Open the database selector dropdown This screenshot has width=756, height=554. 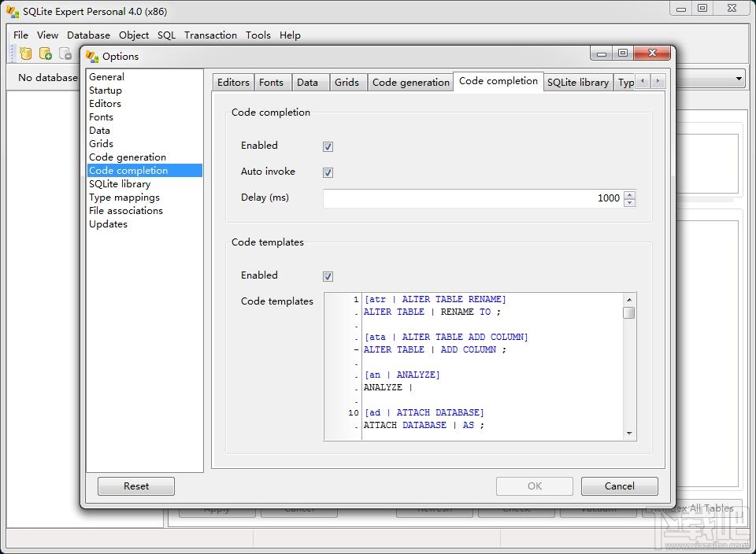pos(739,78)
